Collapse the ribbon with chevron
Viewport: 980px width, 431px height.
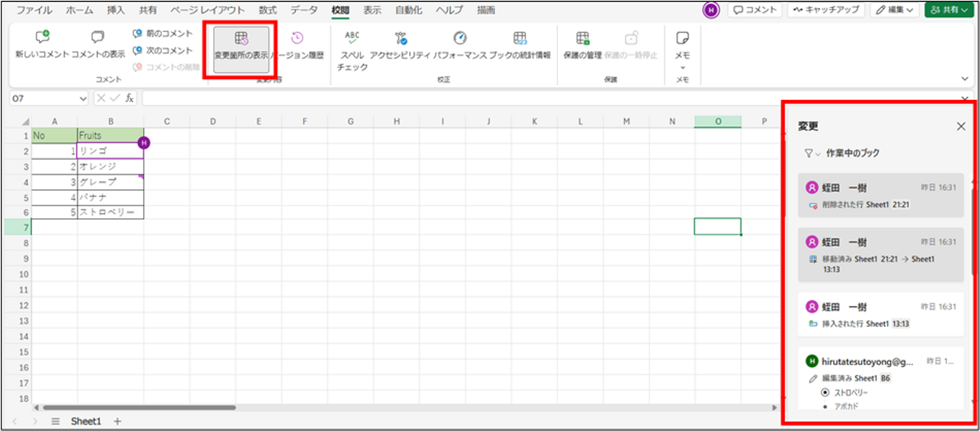pos(964,79)
